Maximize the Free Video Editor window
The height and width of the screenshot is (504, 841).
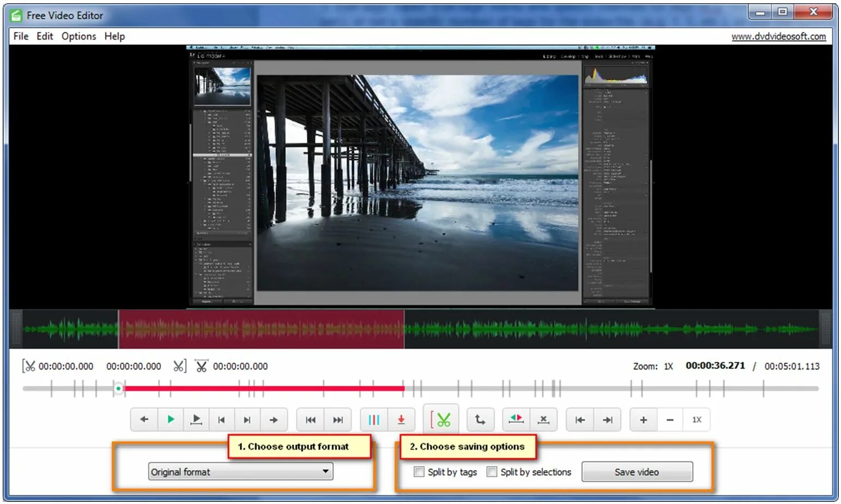pos(783,13)
